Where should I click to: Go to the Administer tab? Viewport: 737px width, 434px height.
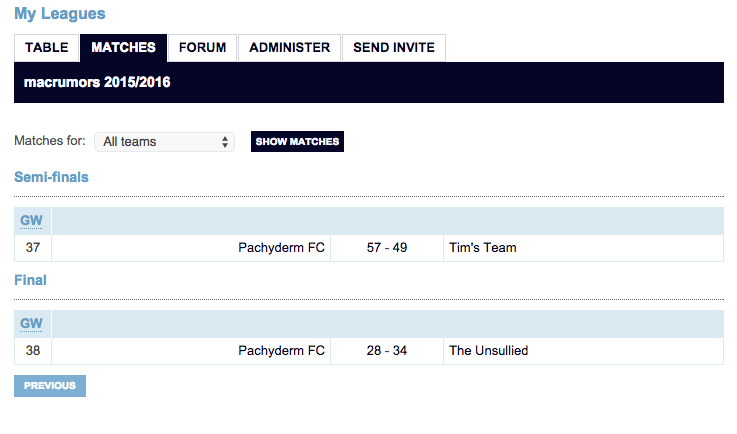(289, 48)
